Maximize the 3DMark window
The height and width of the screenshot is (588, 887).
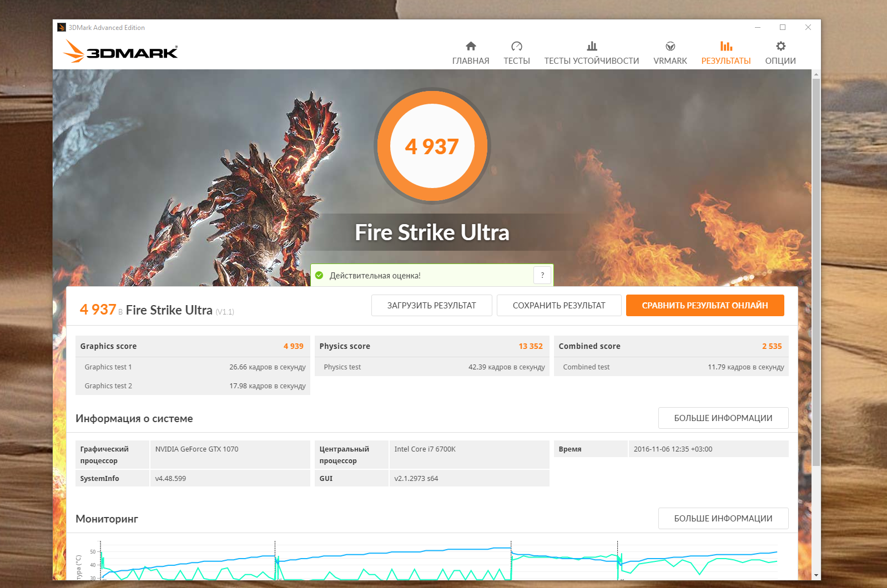[x=783, y=27]
